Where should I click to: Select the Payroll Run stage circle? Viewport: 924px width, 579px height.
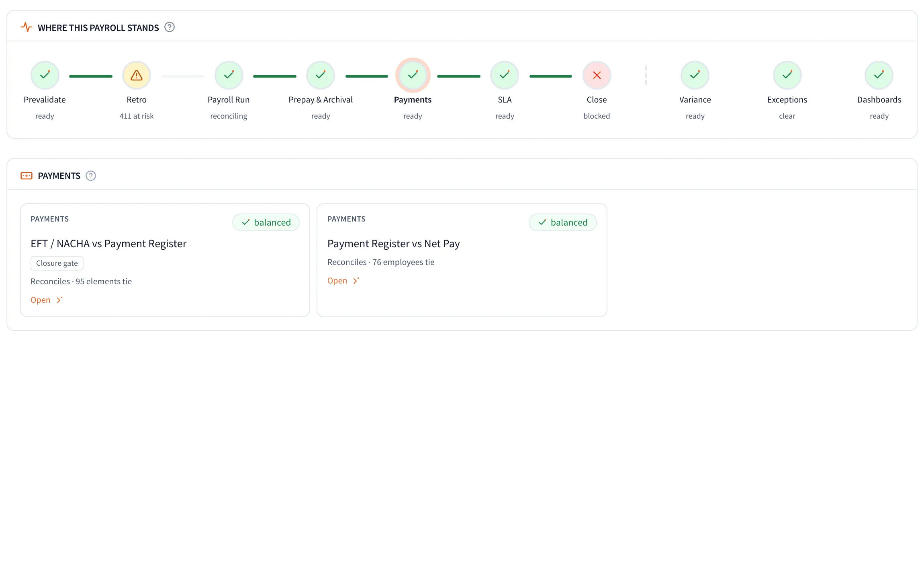coord(229,75)
